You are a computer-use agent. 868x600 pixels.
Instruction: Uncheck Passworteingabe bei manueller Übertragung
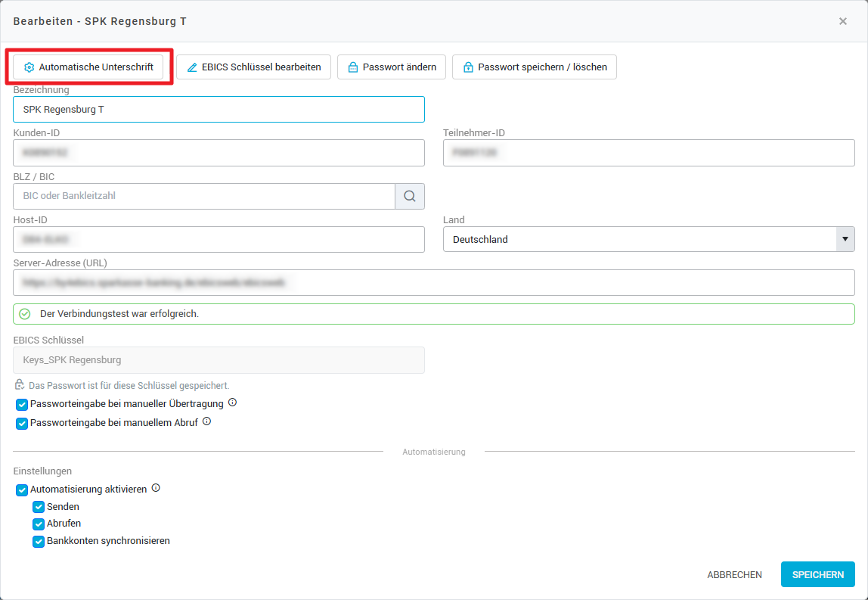(x=22, y=405)
